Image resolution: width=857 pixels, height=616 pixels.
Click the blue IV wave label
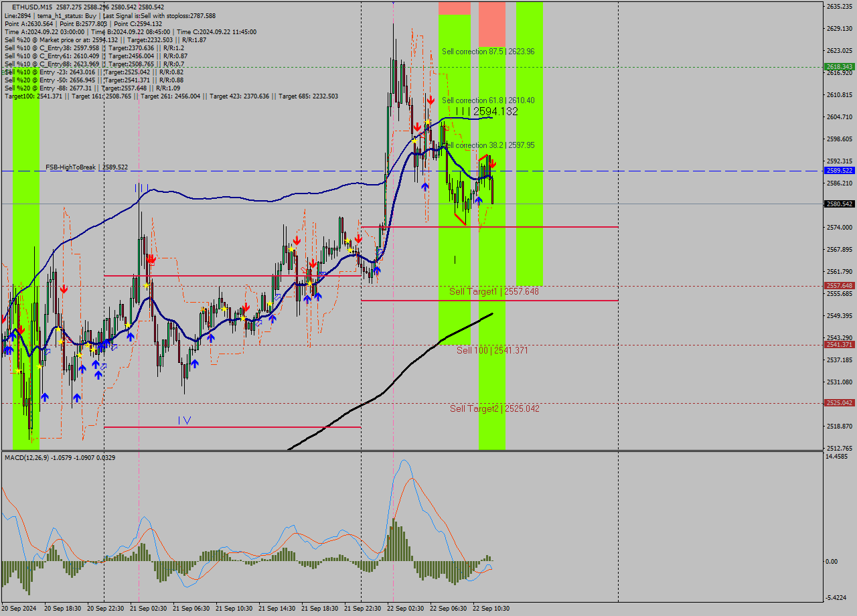point(184,420)
